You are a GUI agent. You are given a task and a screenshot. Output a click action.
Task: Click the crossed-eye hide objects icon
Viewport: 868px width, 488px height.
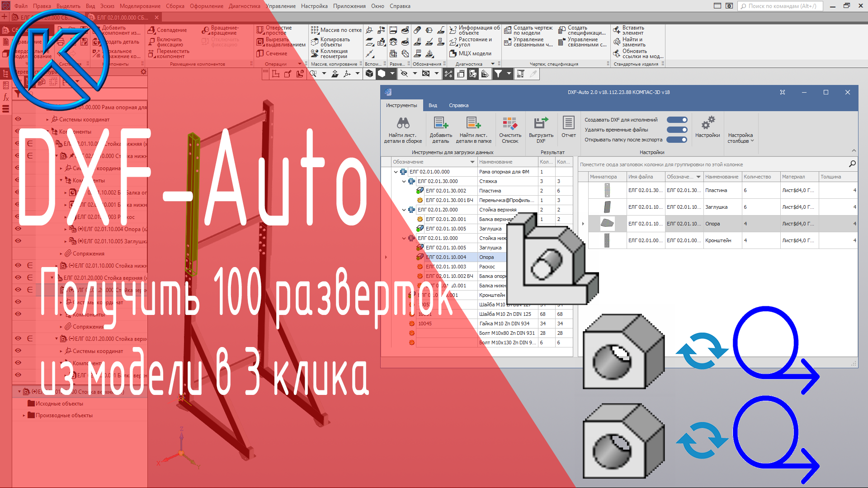(x=404, y=74)
